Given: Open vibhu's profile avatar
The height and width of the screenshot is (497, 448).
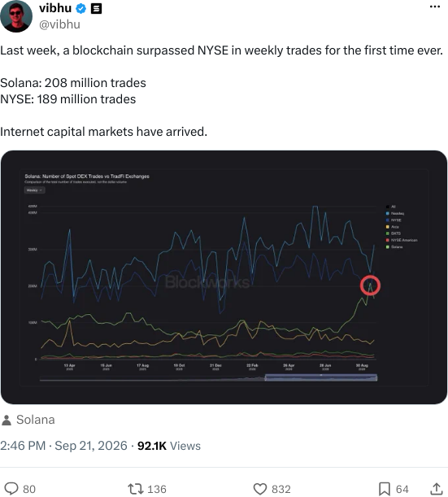Looking at the screenshot, I should (16, 16).
